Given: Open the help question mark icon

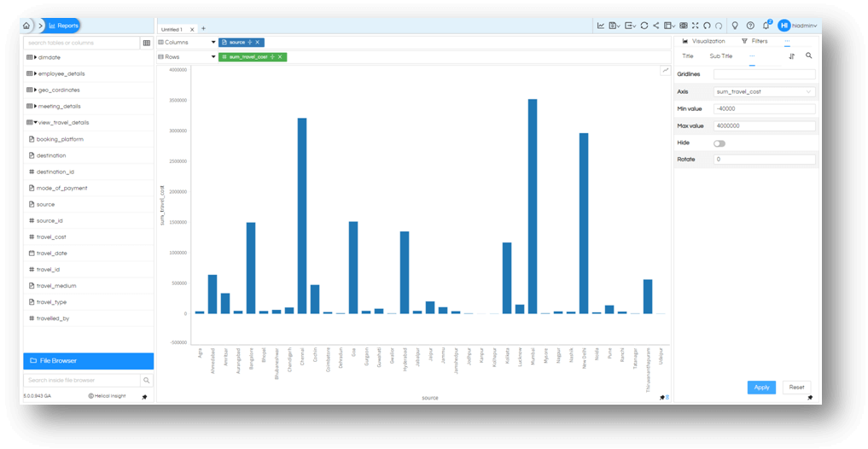Looking at the screenshot, I should tap(750, 26).
